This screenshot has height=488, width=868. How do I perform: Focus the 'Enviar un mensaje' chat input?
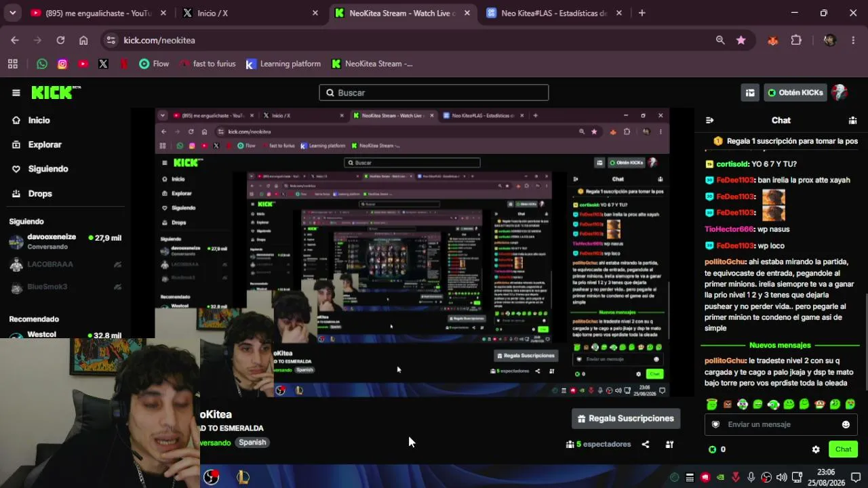pyautogui.click(x=780, y=424)
